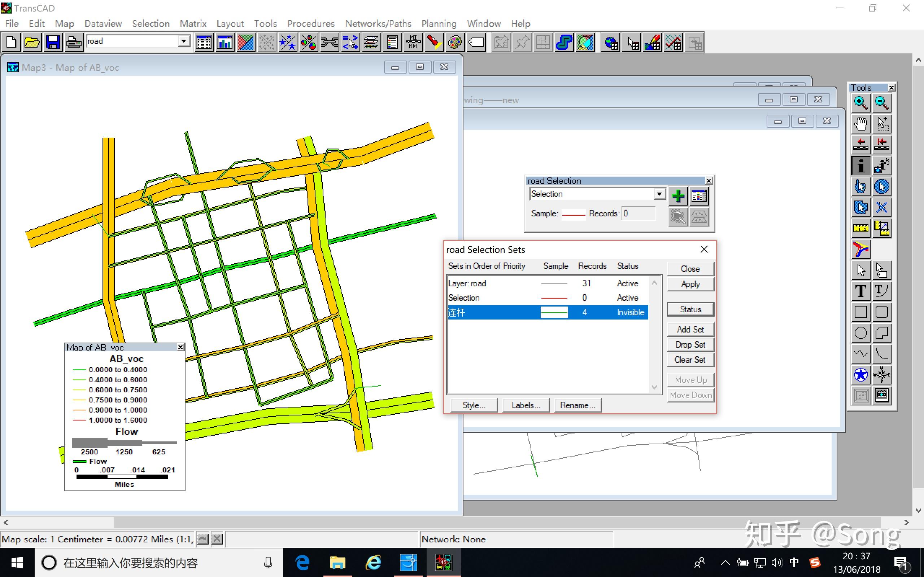Open the Dataview menu
The image size is (924, 577).
(103, 24)
